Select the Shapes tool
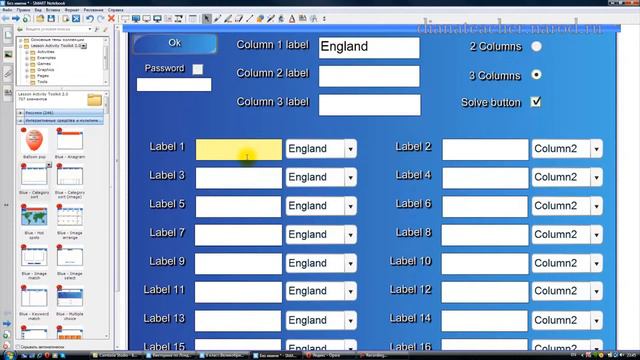The image size is (640, 360). coord(260,18)
